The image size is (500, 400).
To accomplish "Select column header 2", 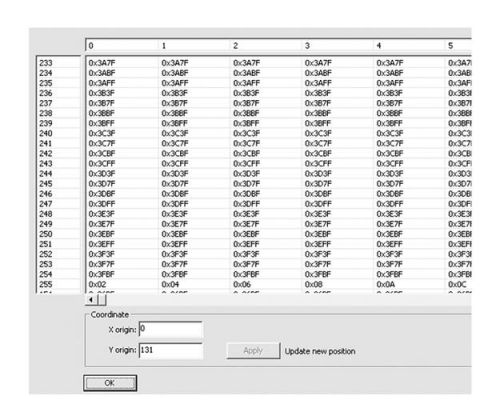I will [x=266, y=46].
